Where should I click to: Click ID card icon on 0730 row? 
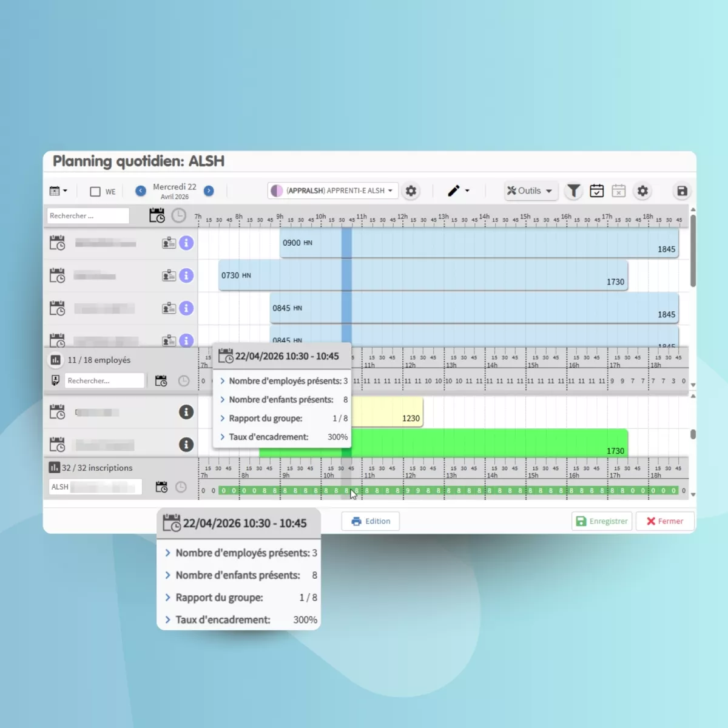(169, 276)
